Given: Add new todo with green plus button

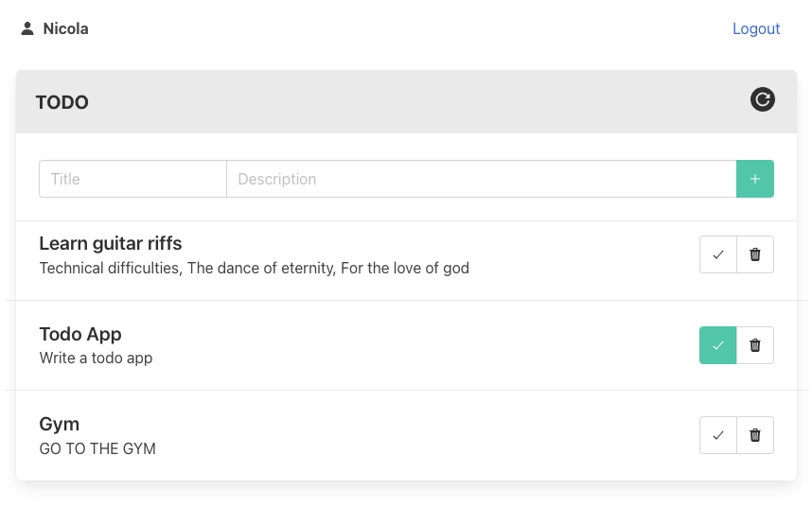Looking at the screenshot, I should coord(755,179).
